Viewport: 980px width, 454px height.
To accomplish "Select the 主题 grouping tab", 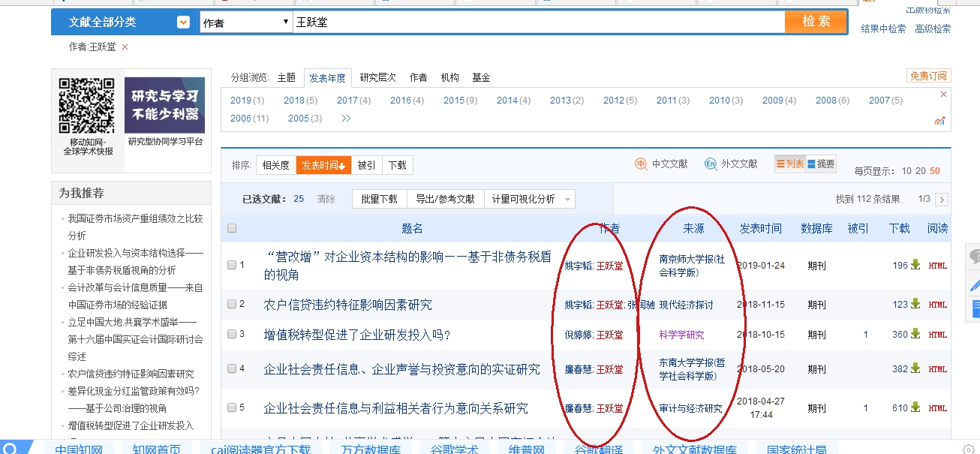I will 286,77.
